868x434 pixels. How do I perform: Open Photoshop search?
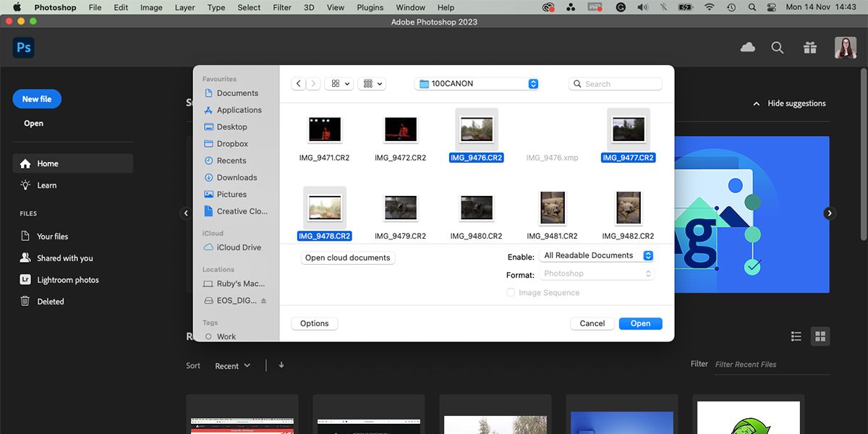778,47
